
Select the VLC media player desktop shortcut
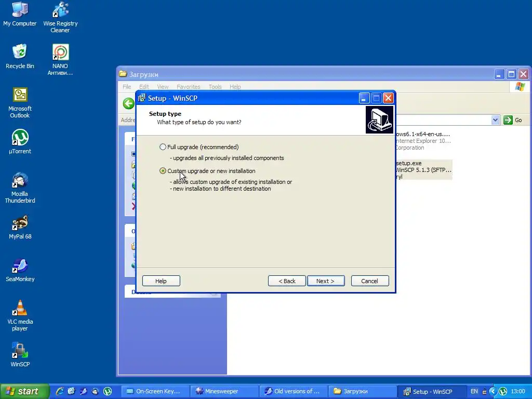[x=20, y=316]
